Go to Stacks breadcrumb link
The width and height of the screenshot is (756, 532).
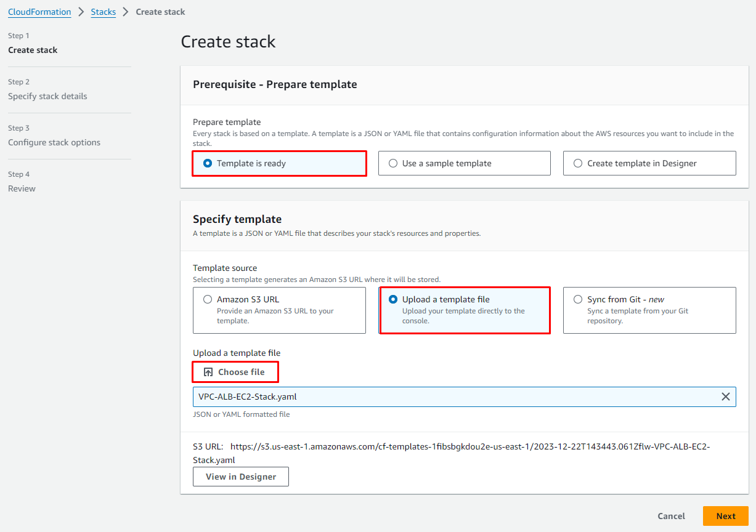(x=103, y=12)
